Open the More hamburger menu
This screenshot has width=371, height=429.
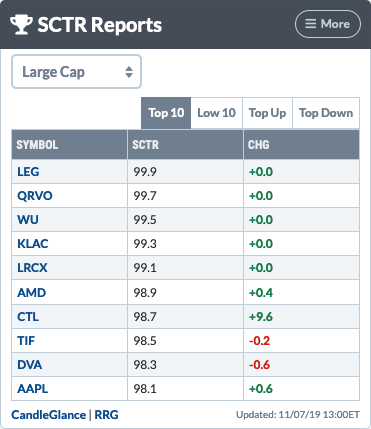[x=328, y=24]
